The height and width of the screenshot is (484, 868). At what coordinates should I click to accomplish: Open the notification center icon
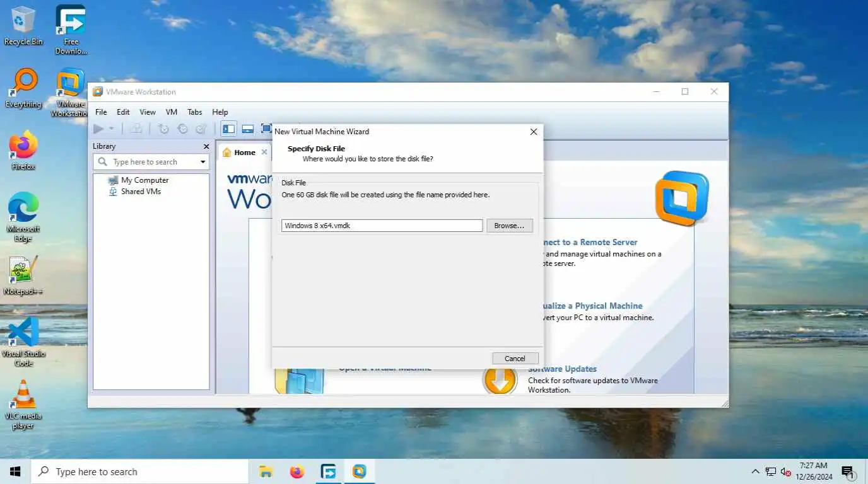click(848, 472)
